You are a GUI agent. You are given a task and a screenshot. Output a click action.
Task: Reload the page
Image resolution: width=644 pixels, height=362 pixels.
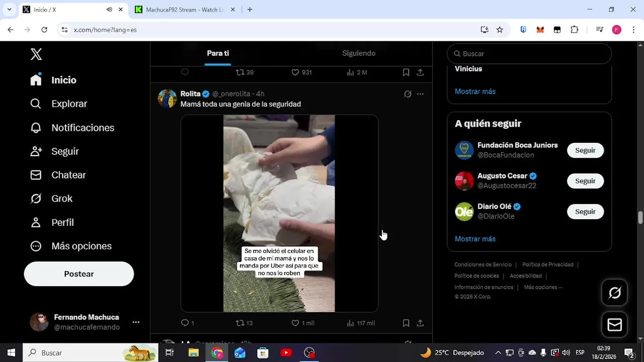[x=44, y=30]
